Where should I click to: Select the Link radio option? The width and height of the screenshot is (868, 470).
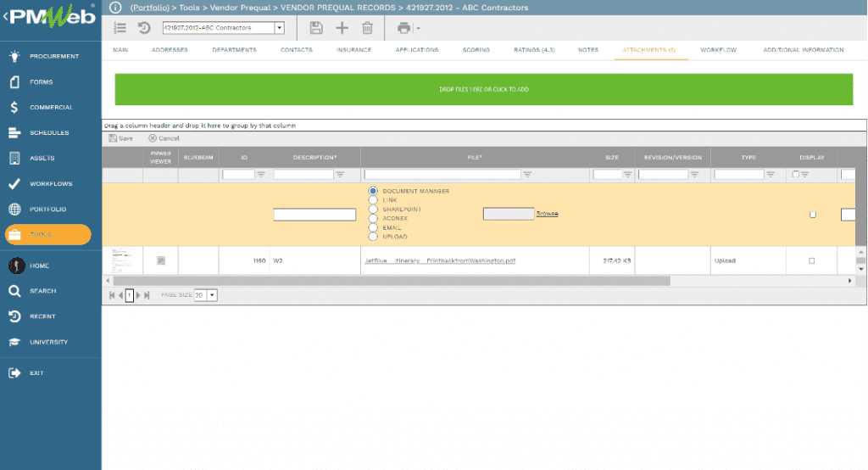click(373, 200)
